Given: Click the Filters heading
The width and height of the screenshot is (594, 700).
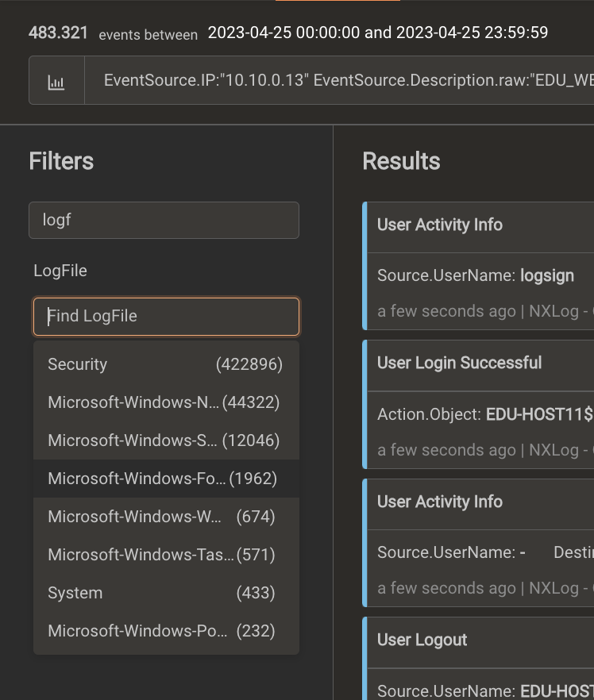Looking at the screenshot, I should pos(61,161).
